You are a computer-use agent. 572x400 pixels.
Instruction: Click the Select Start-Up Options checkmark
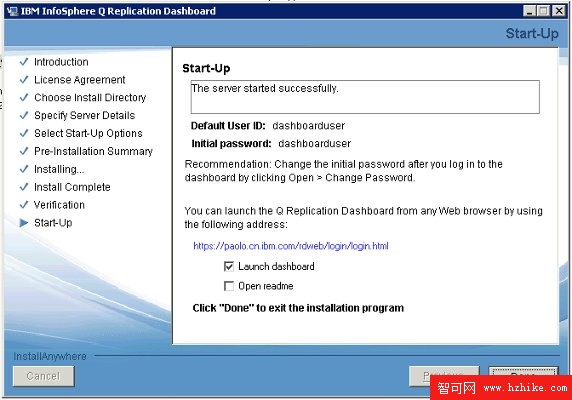point(24,133)
